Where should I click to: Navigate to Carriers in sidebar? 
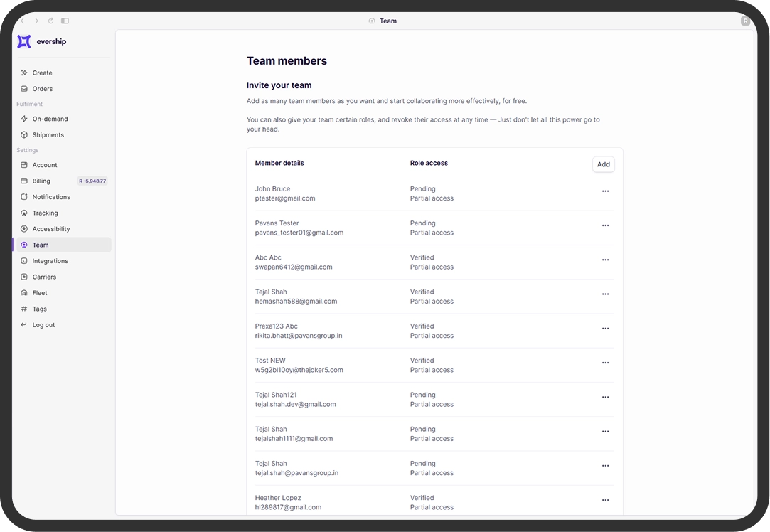tap(44, 277)
